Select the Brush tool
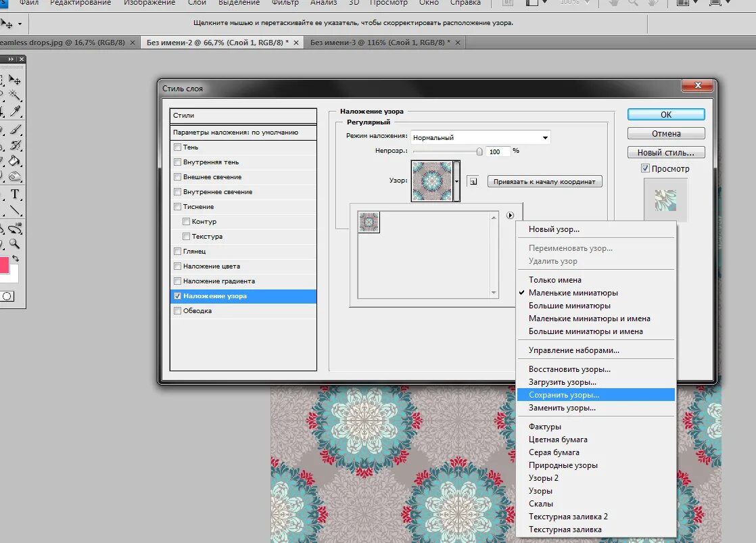 pyautogui.click(x=15, y=129)
